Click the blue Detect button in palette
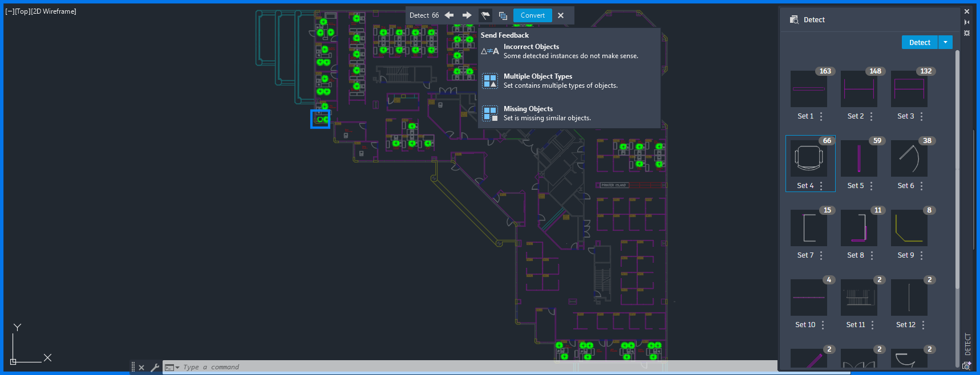Viewport: 980px width, 375px height. [x=920, y=42]
